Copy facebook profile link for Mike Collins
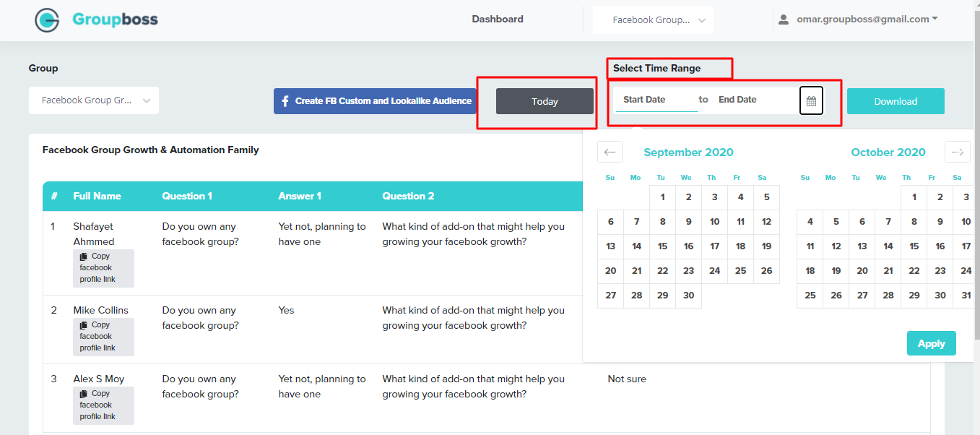Screen dimensions: 980x435 coord(103,337)
